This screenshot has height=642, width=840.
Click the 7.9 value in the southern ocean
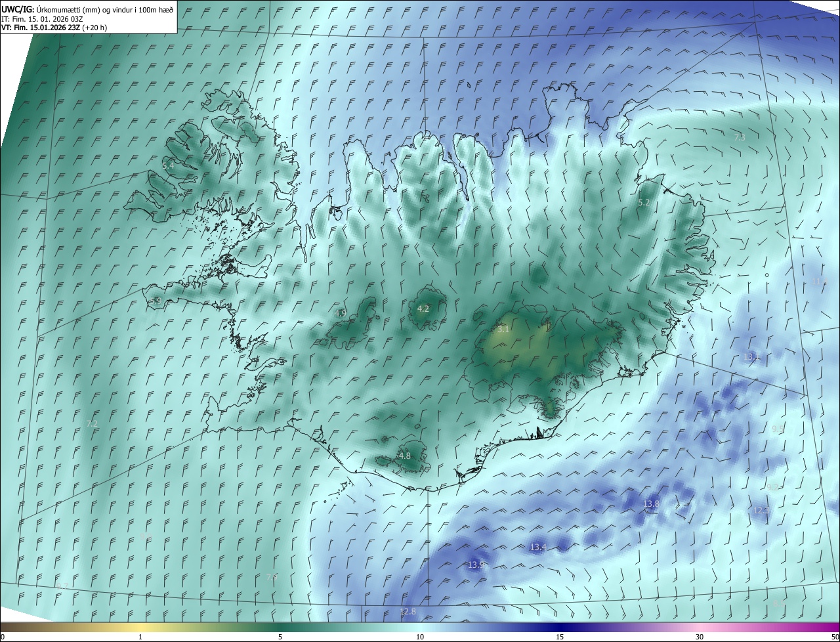coord(272,576)
